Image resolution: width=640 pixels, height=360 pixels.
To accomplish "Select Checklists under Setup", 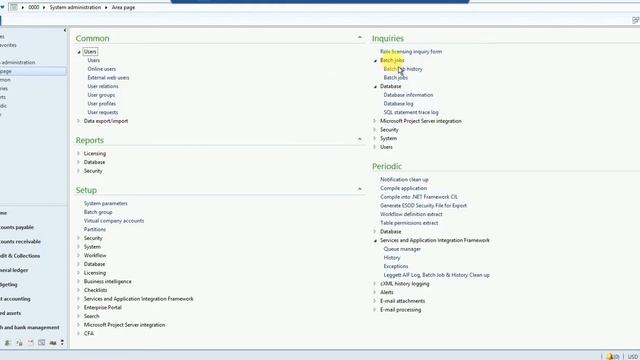I will (96, 290).
